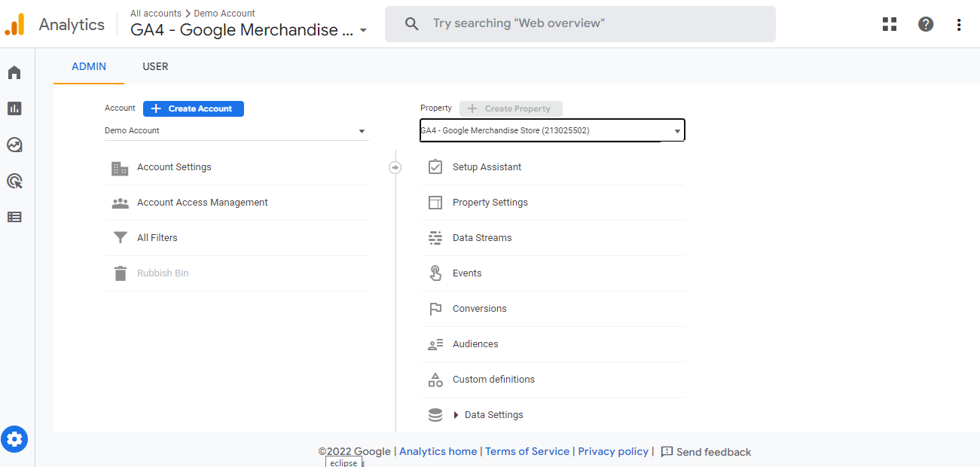
Task: Switch to the USER tab
Action: pyautogui.click(x=155, y=66)
